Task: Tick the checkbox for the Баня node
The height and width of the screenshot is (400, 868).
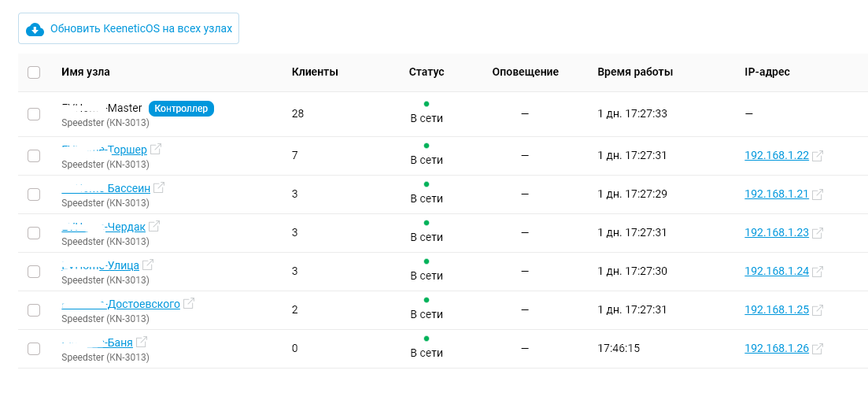Action: point(34,349)
